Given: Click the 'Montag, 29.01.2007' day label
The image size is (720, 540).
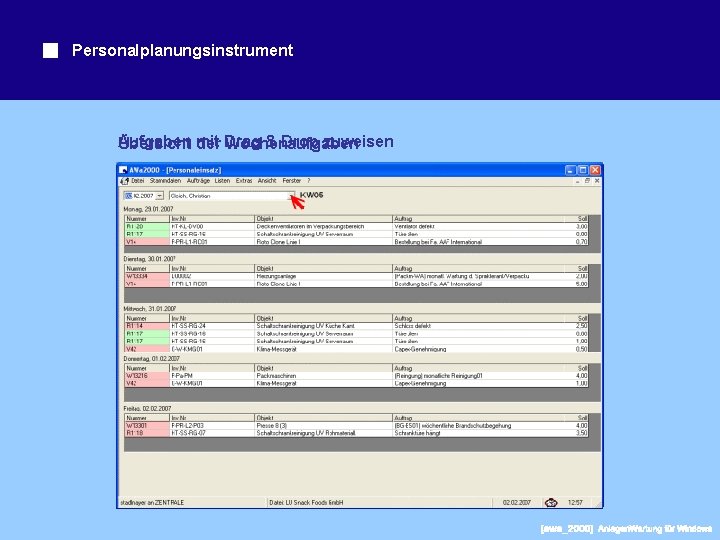Looking at the screenshot, I should [x=148, y=209].
